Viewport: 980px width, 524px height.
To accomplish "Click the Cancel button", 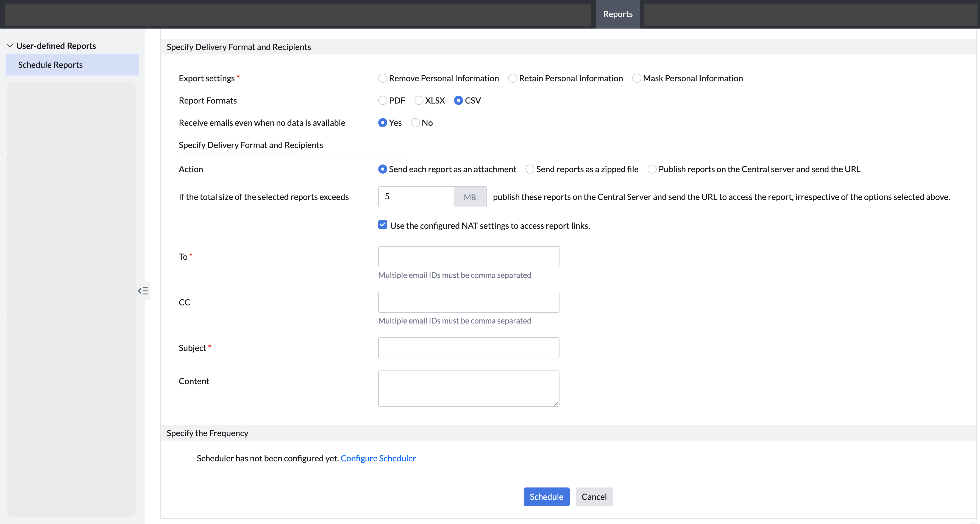I will (594, 497).
